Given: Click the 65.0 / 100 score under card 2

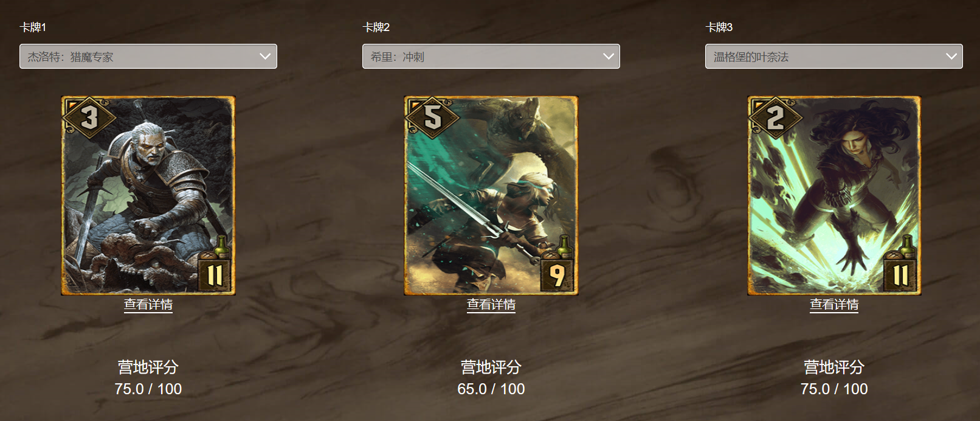Looking at the screenshot, I should [x=491, y=389].
